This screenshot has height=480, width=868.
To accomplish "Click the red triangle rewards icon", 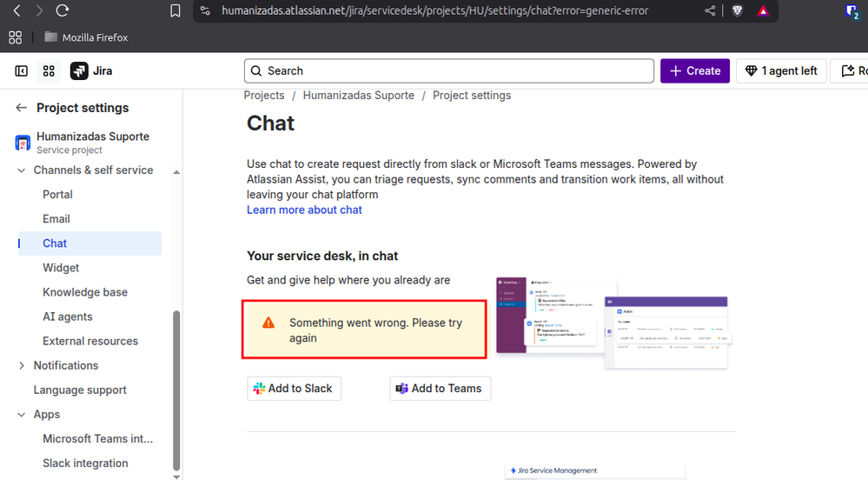I will pos(764,10).
